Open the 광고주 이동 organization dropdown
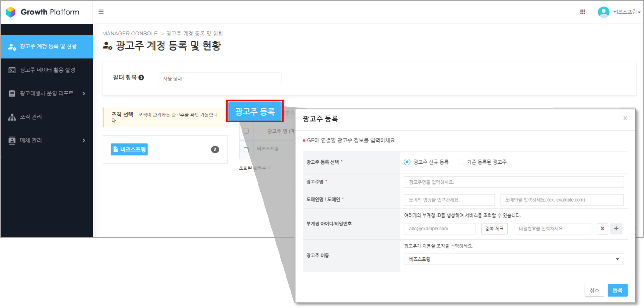This screenshot has height=308, width=644. tap(514, 259)
